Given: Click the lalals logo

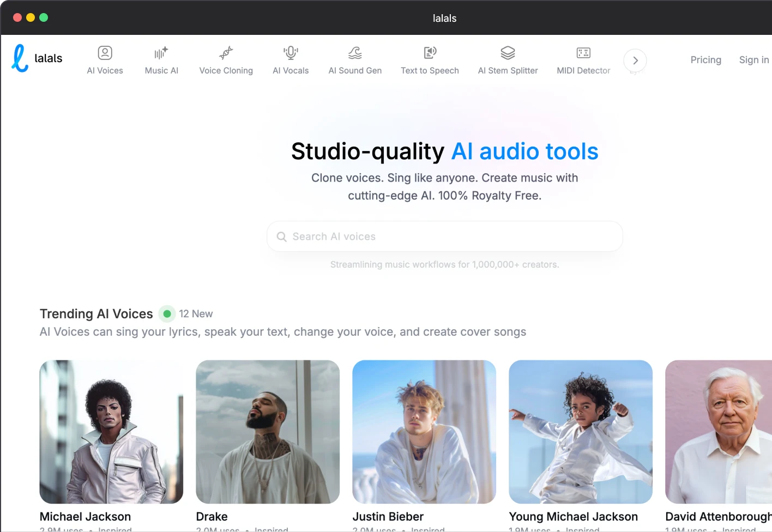Looking at the screenshot, I should 37,58.
